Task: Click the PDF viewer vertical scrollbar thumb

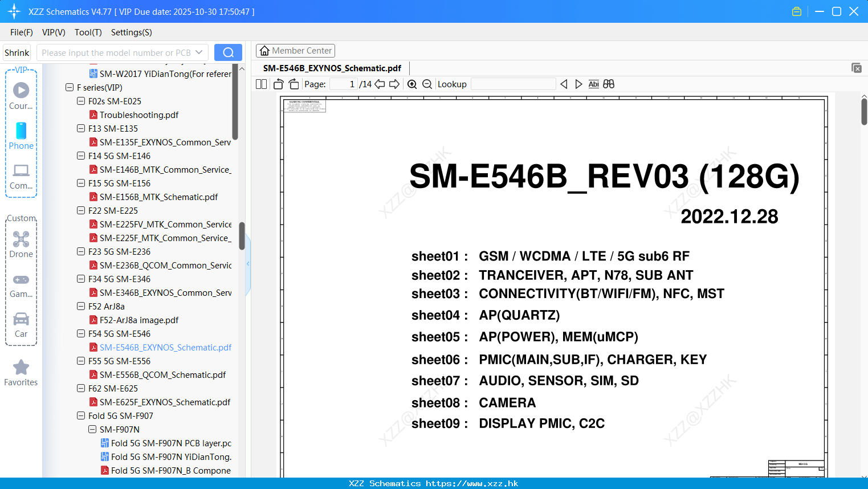Action: [x=864, y=111]
